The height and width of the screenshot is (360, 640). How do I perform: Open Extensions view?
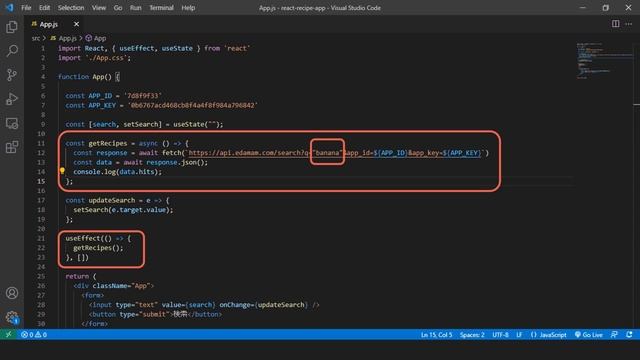12,147
